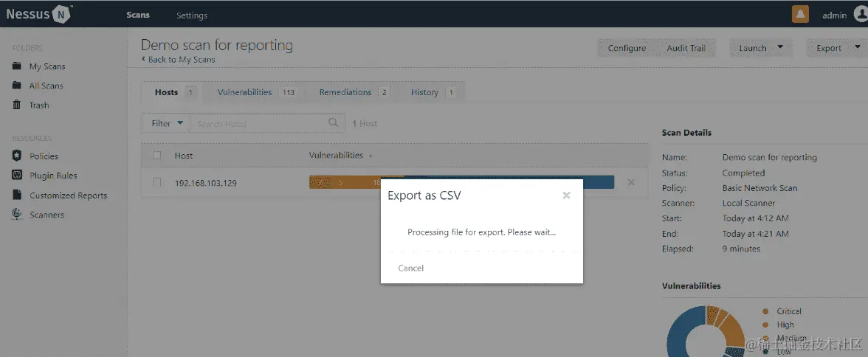Viewport: 868px width, 357px height.
Task: Click the 'Scan Details' heading
Action: [x=686, y=133]
